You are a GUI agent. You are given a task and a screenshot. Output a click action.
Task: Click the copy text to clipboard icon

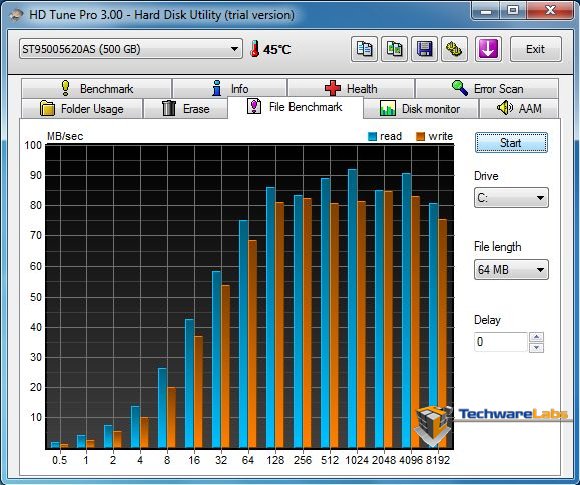(x=364, y=49)
